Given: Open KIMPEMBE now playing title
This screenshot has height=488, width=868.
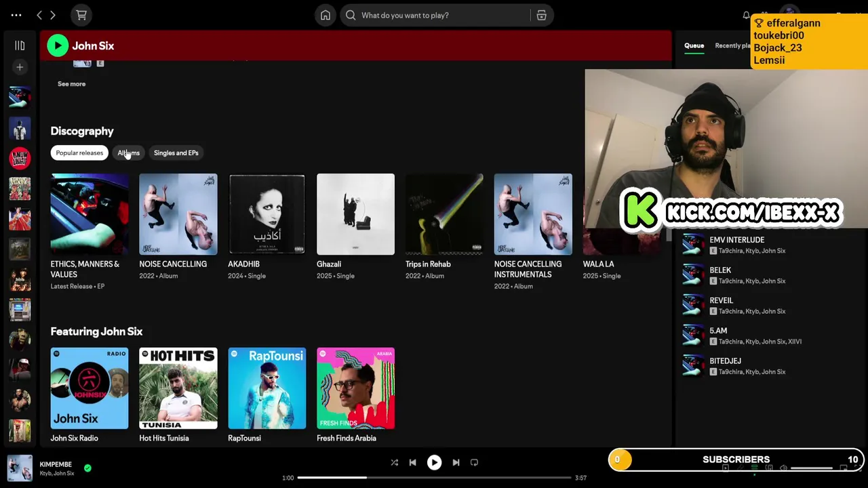Looking at the screenshot, I should click(56, 464).
